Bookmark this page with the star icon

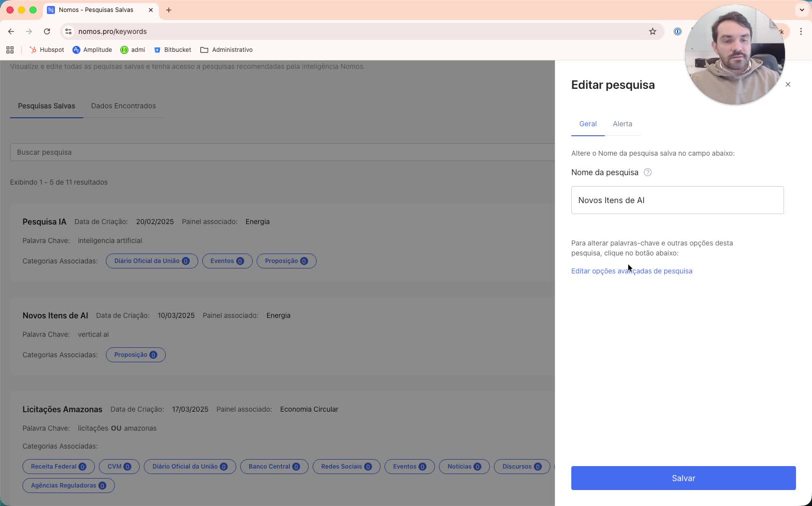coord(653,31)
